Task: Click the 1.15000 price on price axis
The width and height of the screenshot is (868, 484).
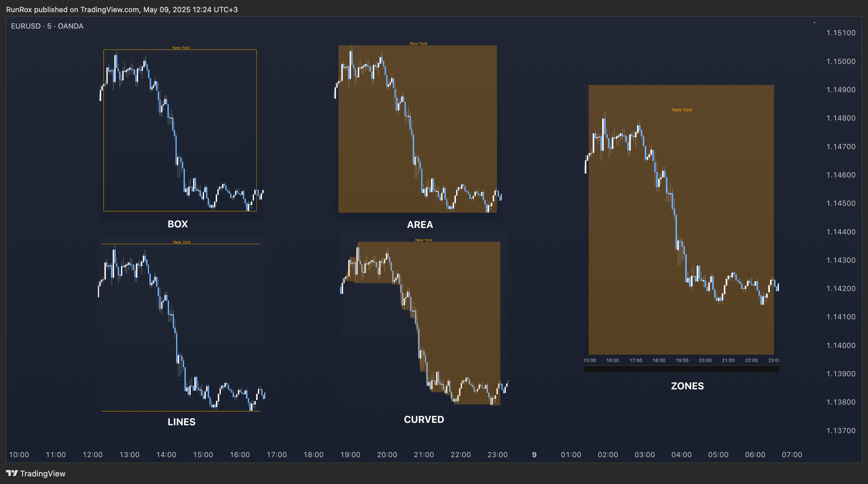Action: [841, 61]
